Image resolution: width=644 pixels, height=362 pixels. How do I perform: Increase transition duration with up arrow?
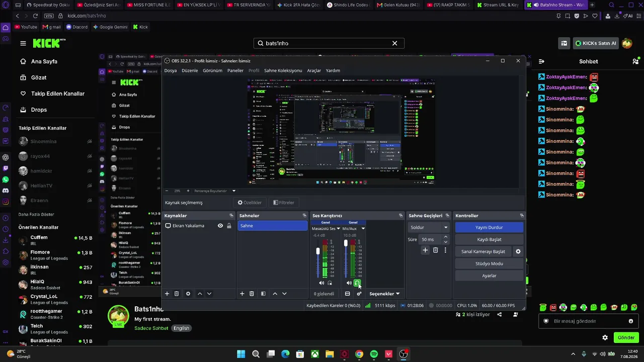[x=446, y=237]
